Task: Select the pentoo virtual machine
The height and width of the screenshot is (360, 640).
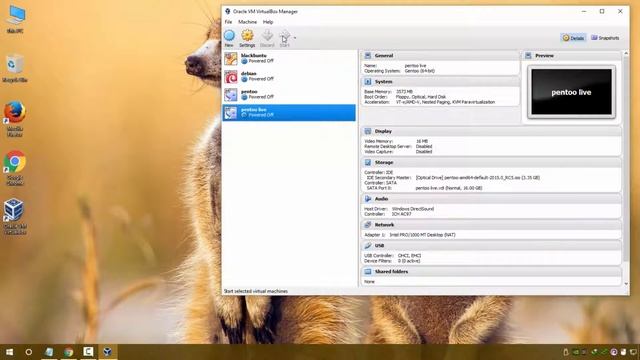Action: pyautogui.click(x=289, y=94)
